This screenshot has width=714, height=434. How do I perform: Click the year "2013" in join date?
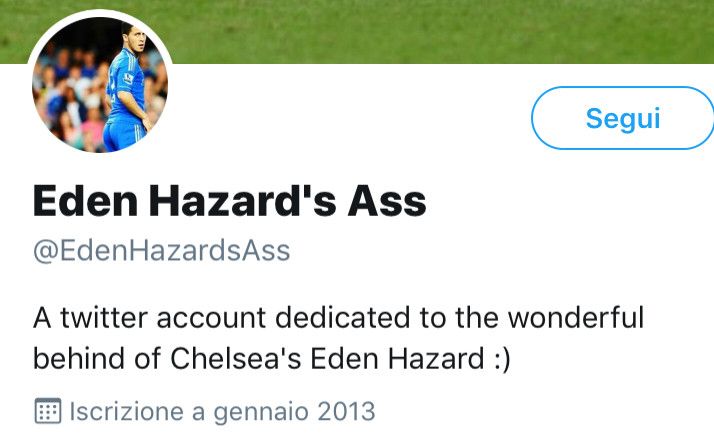[x=347, y=410]
